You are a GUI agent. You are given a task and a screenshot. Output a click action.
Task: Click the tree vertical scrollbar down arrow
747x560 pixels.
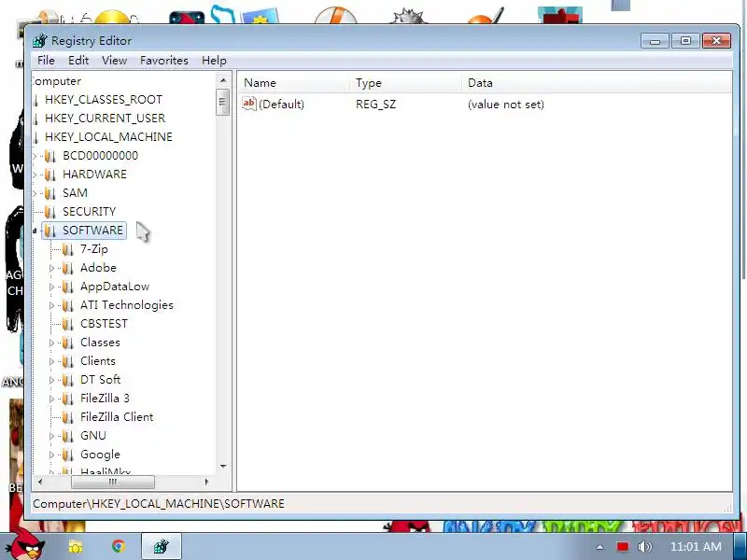tap(223, 467)
